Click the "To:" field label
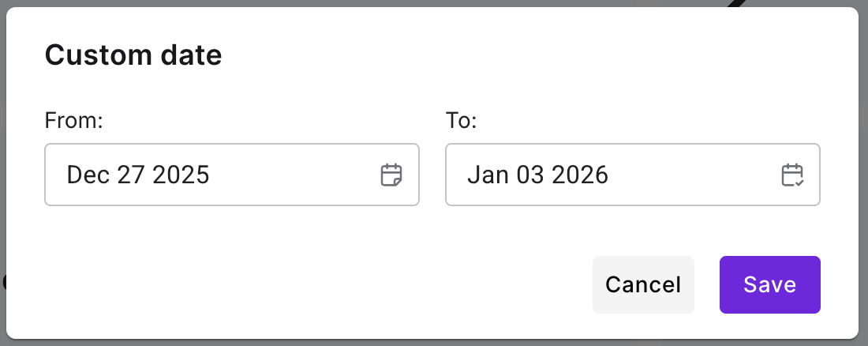Screen dimensions: 868x346 [x=462, y=121]
